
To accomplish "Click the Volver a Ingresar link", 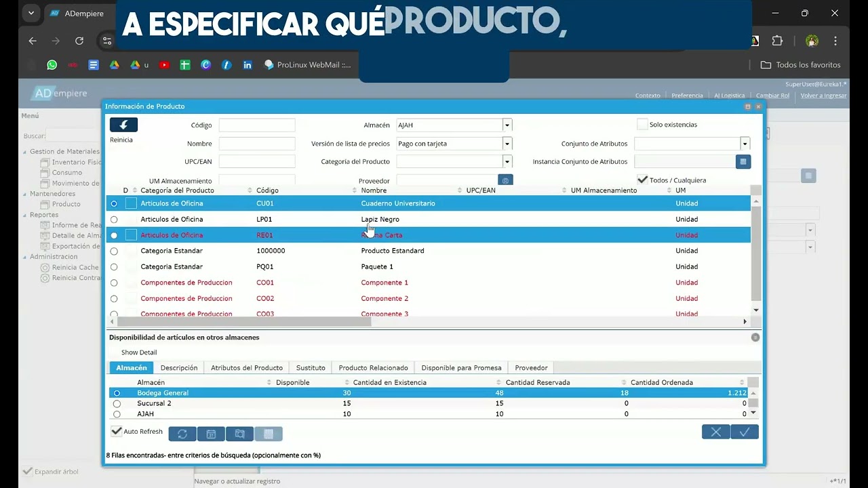I will [823, 96].
